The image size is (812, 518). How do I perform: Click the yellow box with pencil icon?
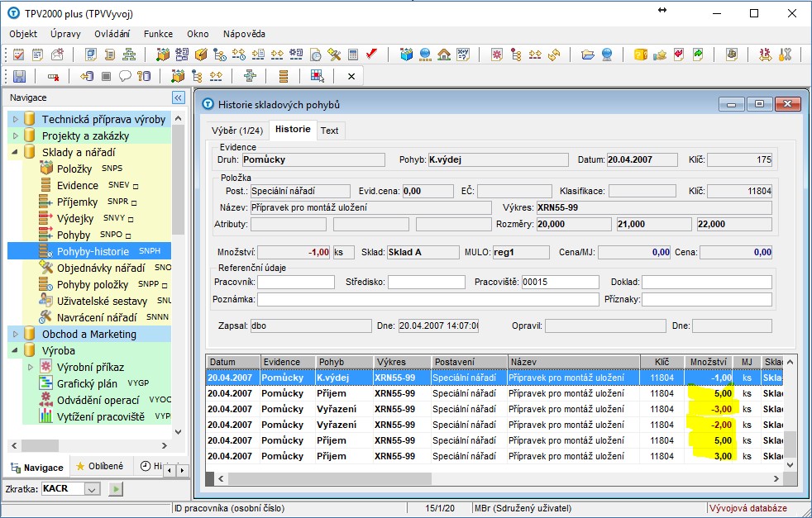(x=201, y=55)
